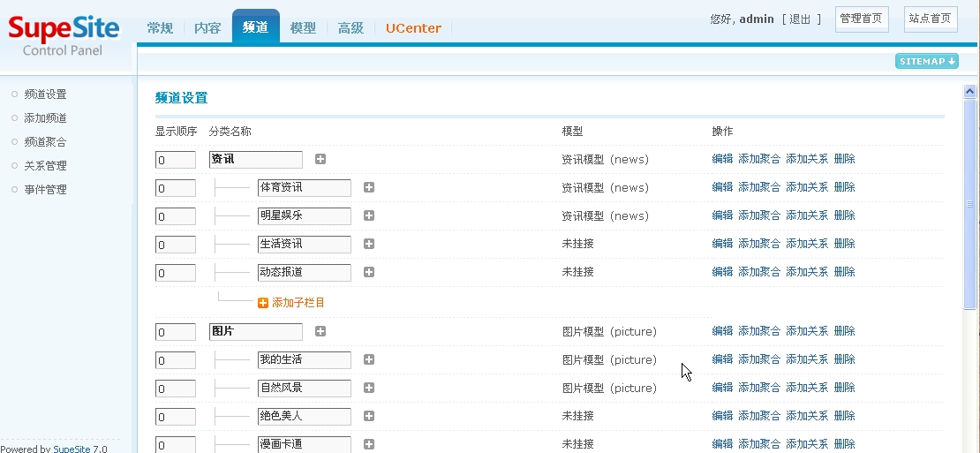The image size is (980, 453).
Task: Click the orange 添加子栏目 plus icon
Action: (x=262, y=303)
